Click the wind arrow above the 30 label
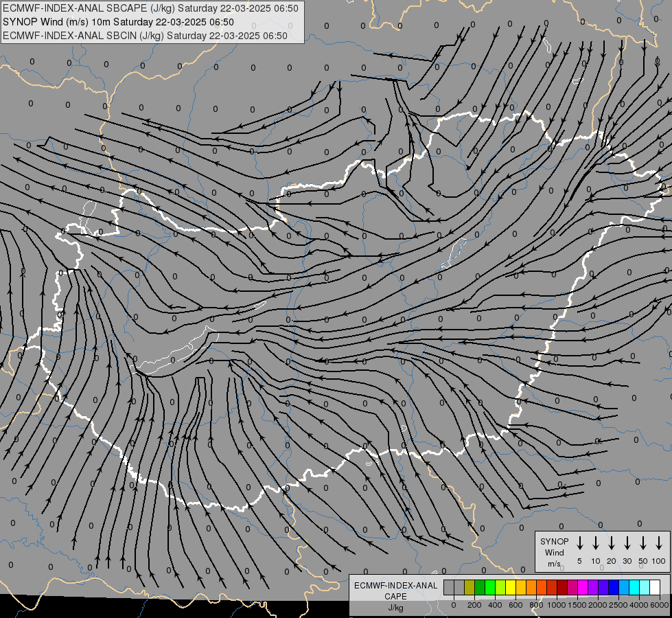This screenshot has height=618, width=672. pos(627,543)
